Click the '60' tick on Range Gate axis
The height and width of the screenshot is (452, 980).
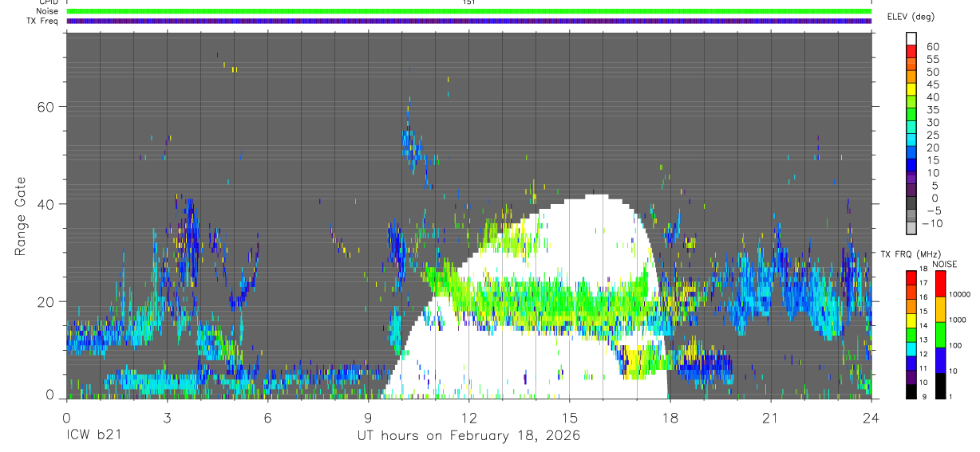[44, 106]
